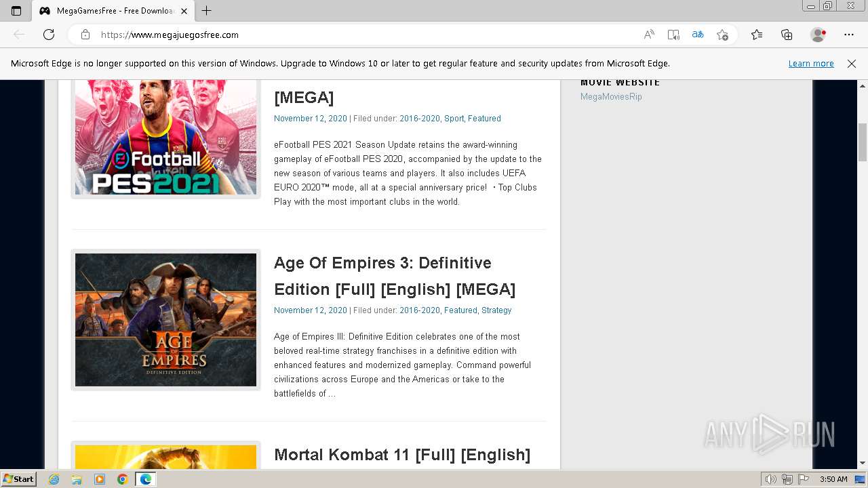
Task: Open Read aloud icon in address bar
Action: pos(649,35)
